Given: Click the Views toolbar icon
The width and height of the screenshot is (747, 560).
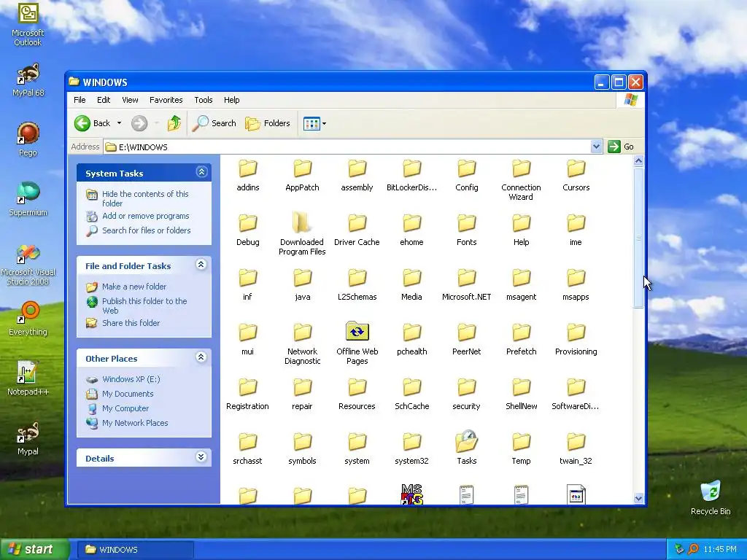Looking at the screenshot, I should click(x=311, y=124).
